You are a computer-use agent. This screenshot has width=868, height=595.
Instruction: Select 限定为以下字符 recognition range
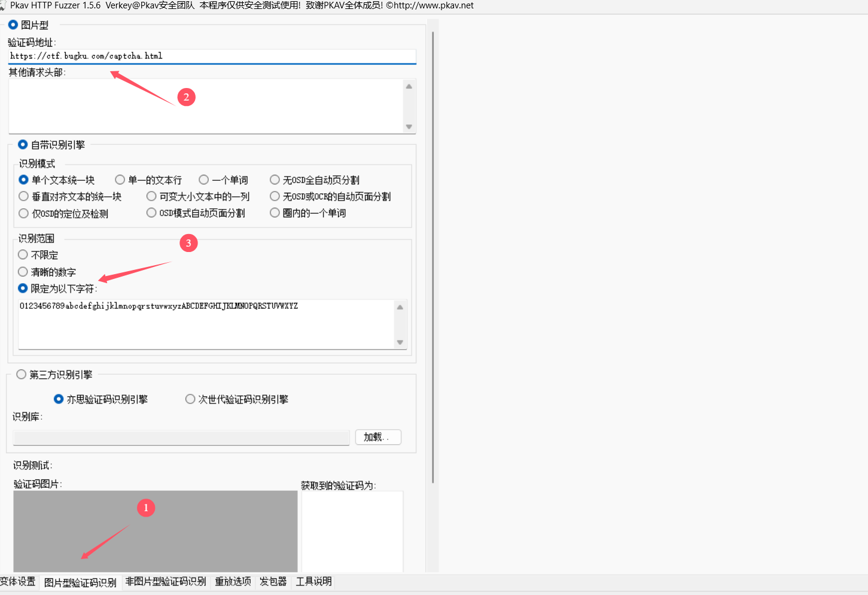pos(23,289)
